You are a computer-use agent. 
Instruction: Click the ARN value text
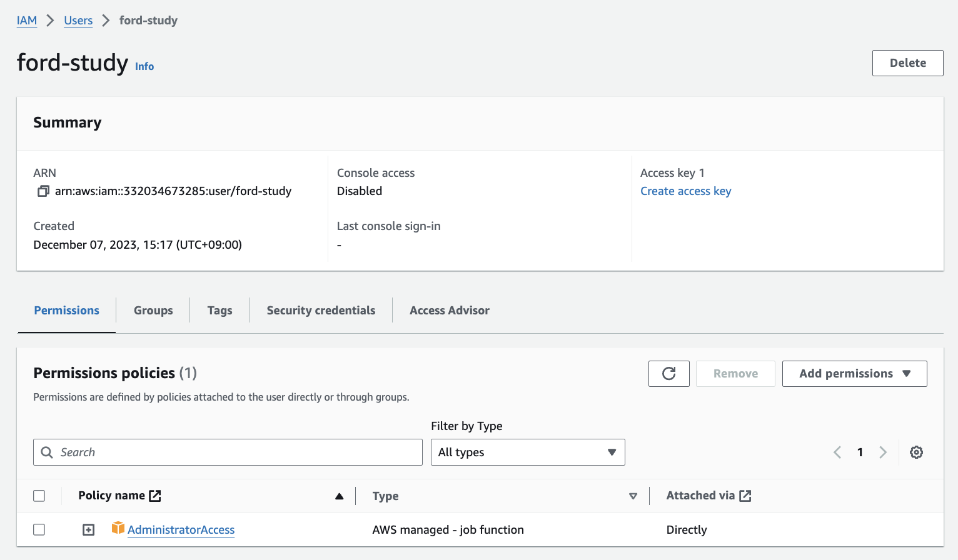(x=173, y=191)
